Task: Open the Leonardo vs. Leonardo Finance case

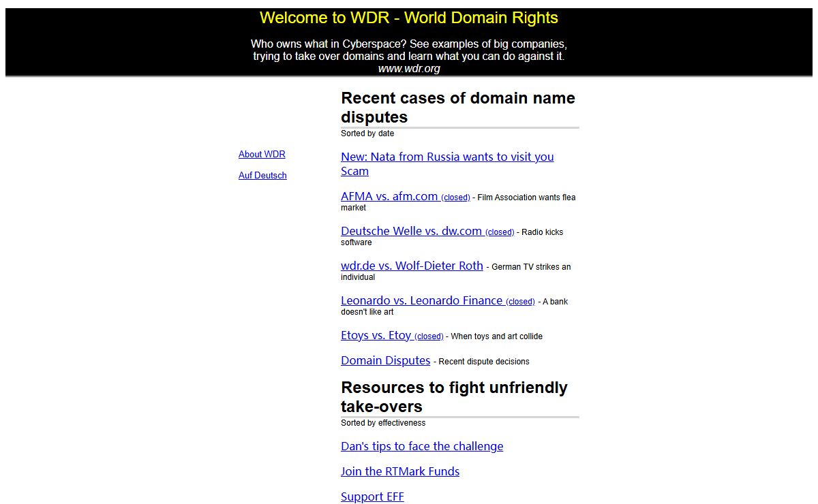Action: pyautogui.click(x=438, y=300)
